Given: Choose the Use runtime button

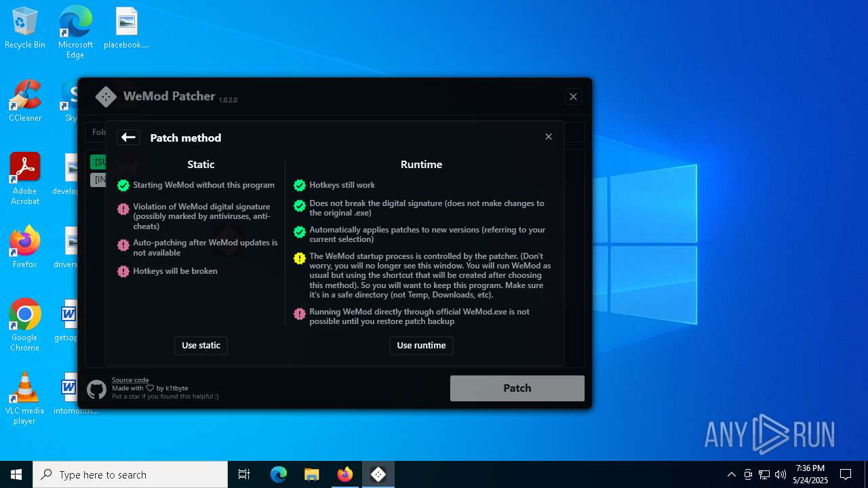Looking at the screenshot, I should (x=421, y=346).
